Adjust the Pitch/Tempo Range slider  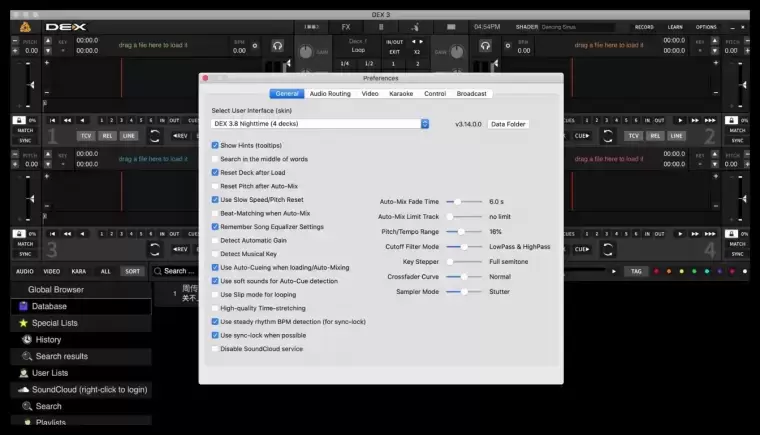[464, 231]
